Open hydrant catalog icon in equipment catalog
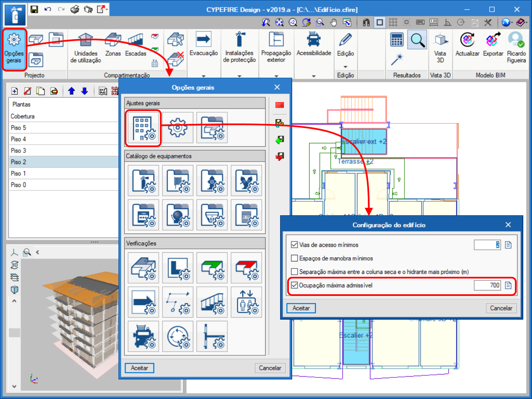This screenshot has height=399, width=532. click(x=212, y=180)
